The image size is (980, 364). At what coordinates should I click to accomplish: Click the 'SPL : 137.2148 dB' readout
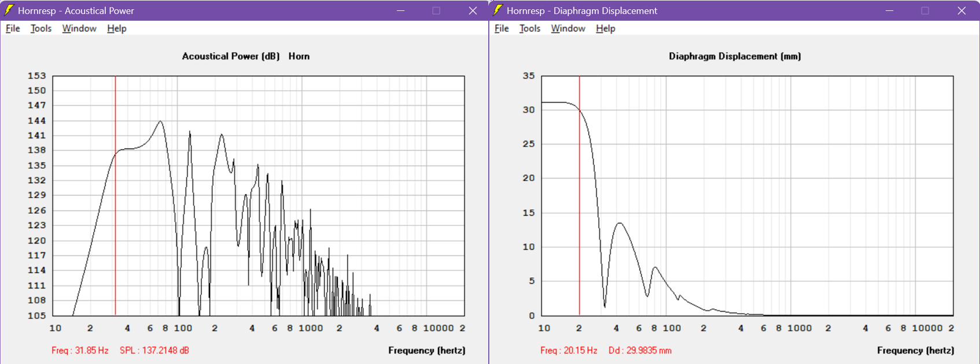point(154,350)
